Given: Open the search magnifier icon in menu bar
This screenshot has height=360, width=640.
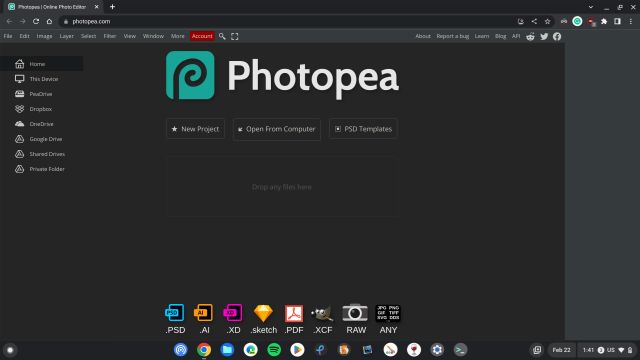Looking at the screenshot, I should click(x=222, y=36).
